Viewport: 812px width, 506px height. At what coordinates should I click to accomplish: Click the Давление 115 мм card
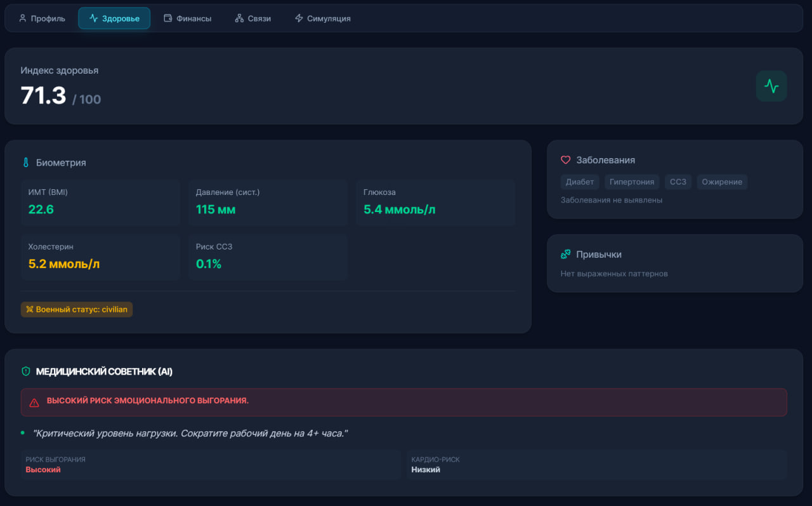point(268,203)
